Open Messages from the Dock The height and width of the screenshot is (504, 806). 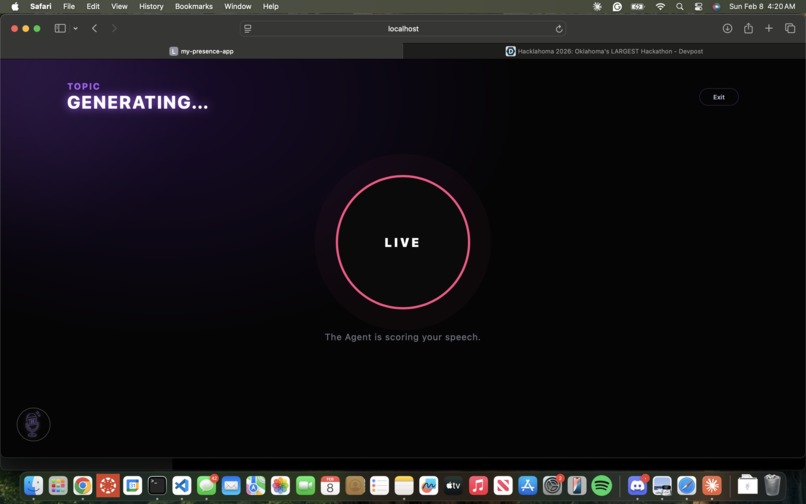point(207,485)
